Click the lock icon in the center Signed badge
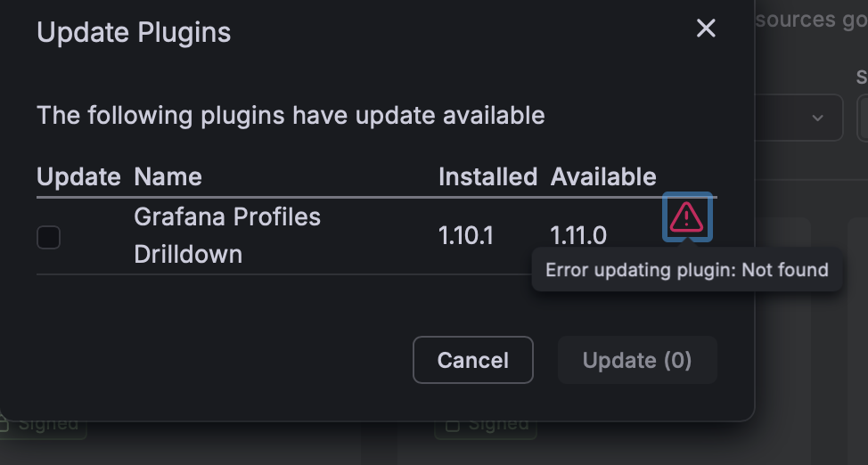This screenshot has width=868, height=465. click(453, 425)
